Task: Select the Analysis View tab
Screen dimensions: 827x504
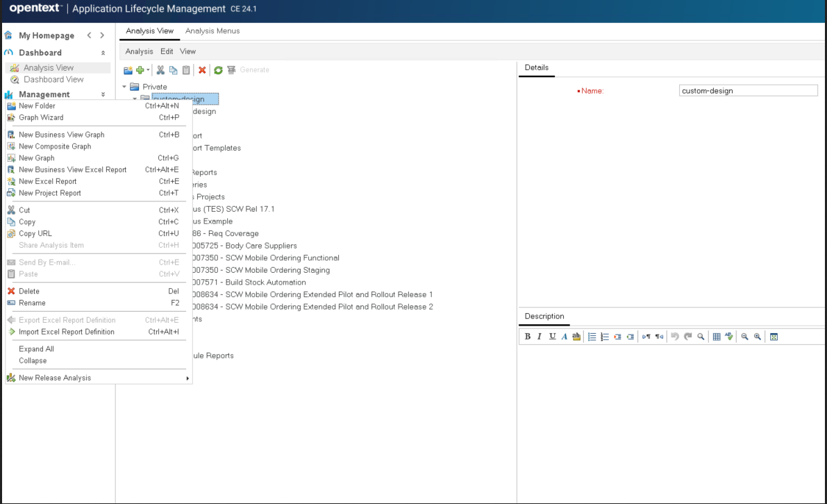Action: pos(150,31)
